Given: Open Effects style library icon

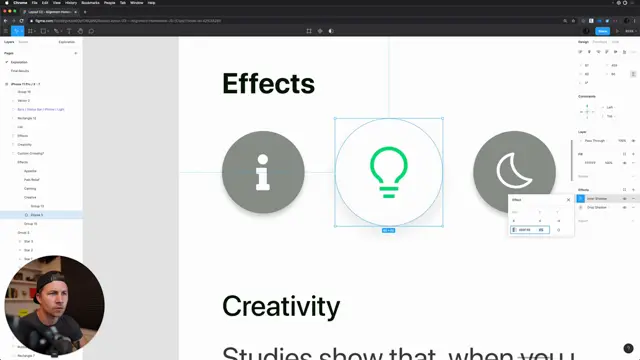Looking at the screenshot, I should click(624, 189).
